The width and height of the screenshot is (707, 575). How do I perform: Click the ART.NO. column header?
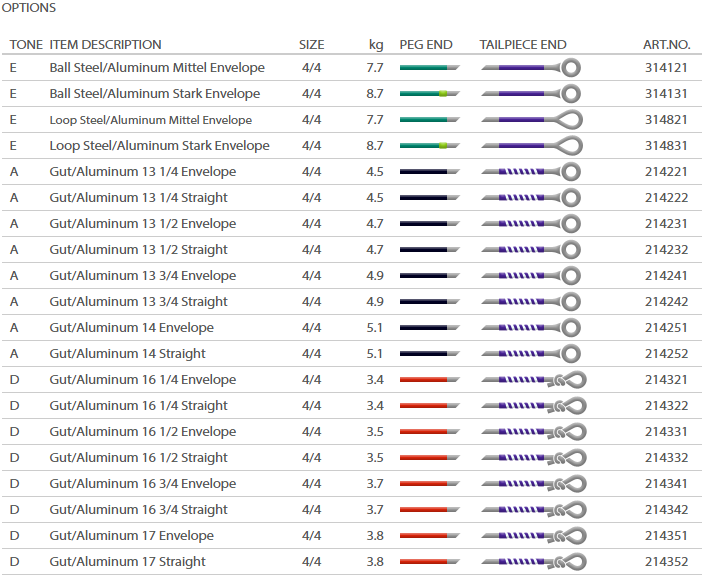pyautogui.click(x=666, y=45)
